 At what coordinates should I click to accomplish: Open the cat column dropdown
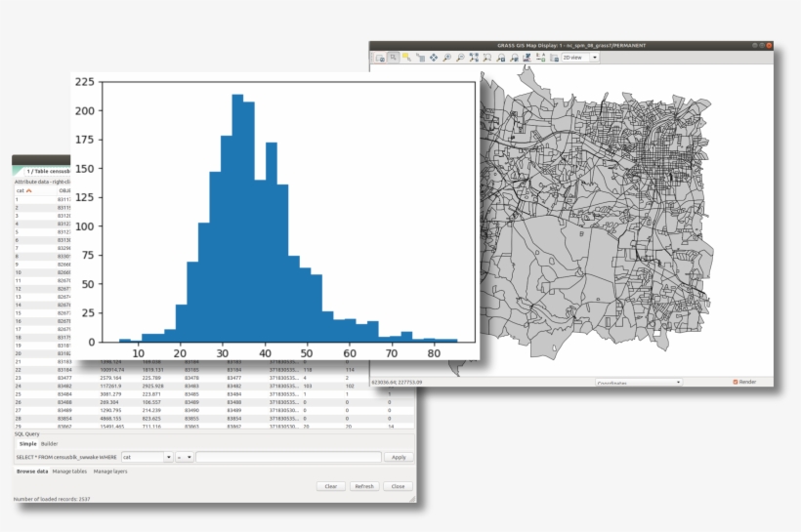[x=169, y=457]
